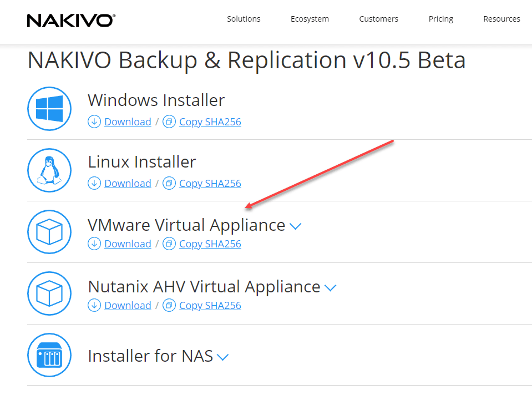
Task: Click download arrow icon under Windows Installer
Action: (94, 122)
